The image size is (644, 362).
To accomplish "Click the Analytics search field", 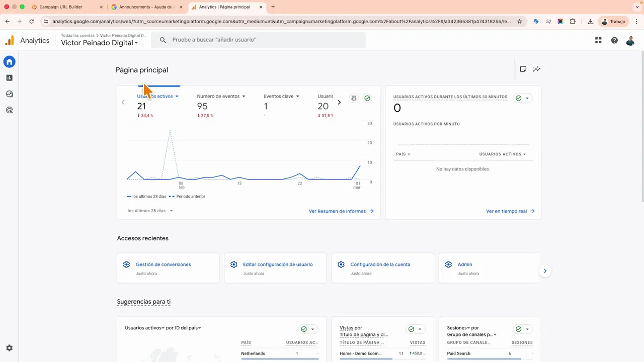I will pyautogui.click(x=259, y=40).
